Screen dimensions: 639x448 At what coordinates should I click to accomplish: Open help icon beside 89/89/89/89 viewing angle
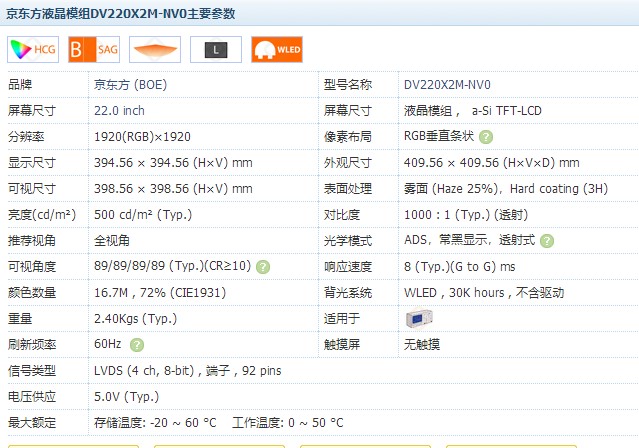[x=263, y=267]
